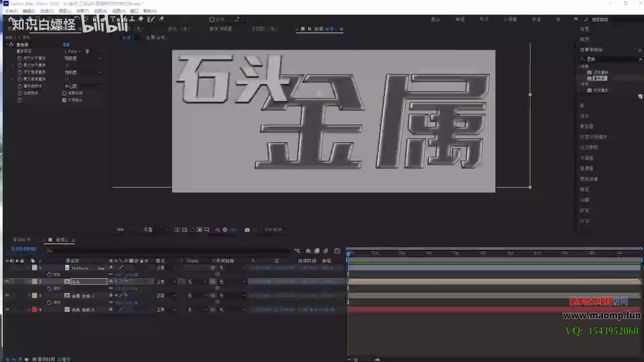Toggle stopwatch for vertical displacement source
The height and width of the screenshot is (362, 644).
[x=20, y=72]
